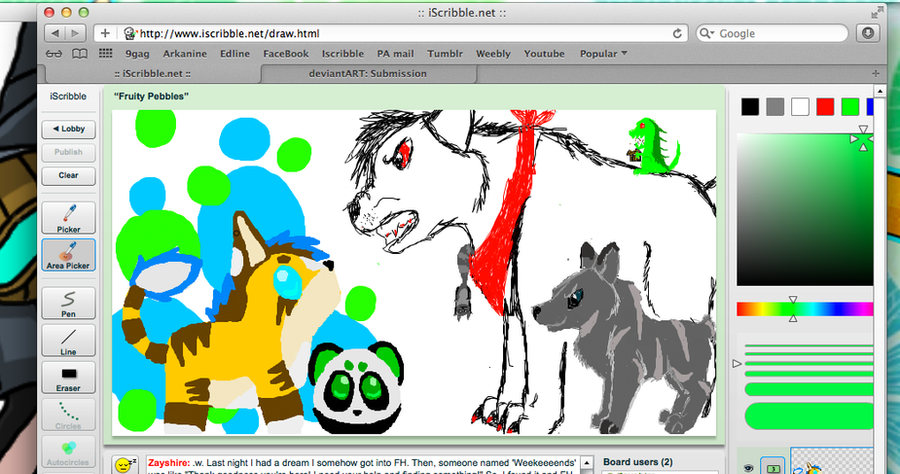Select the green layer 3 button
This screenshot has width=900, height=474.
click(x=772, y=467)
